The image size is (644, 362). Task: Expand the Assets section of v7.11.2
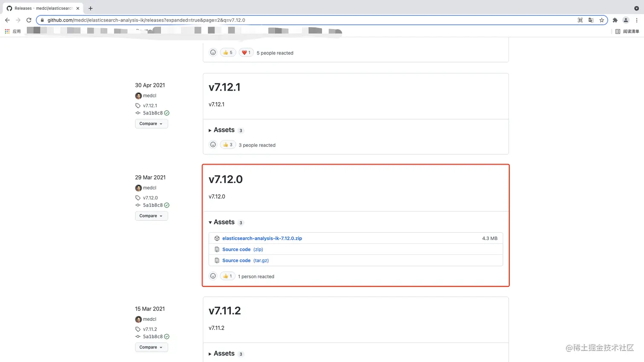click(x=225, y=353)
